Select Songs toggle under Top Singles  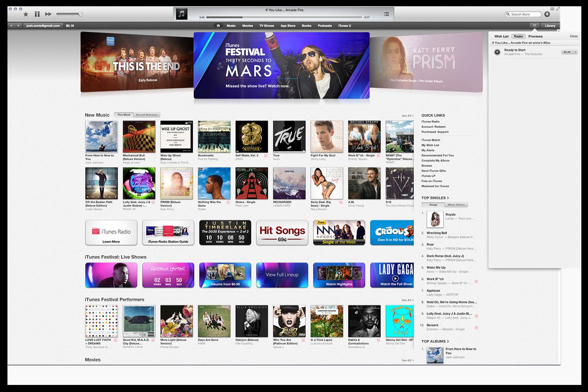click(x=433, y=205)
